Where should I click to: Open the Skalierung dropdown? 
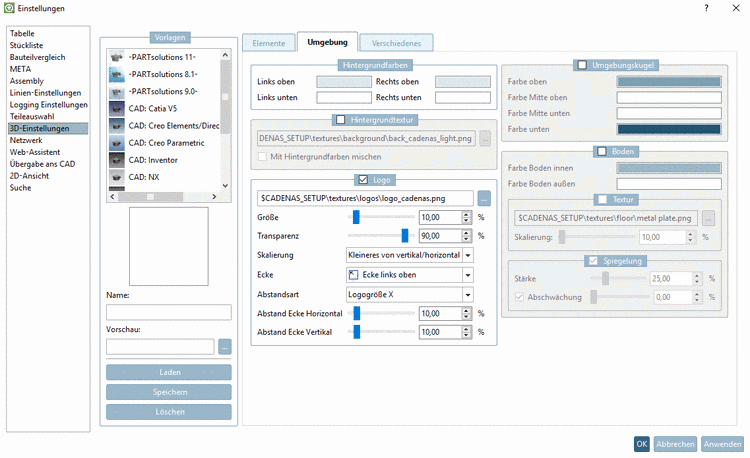point(468,255)
